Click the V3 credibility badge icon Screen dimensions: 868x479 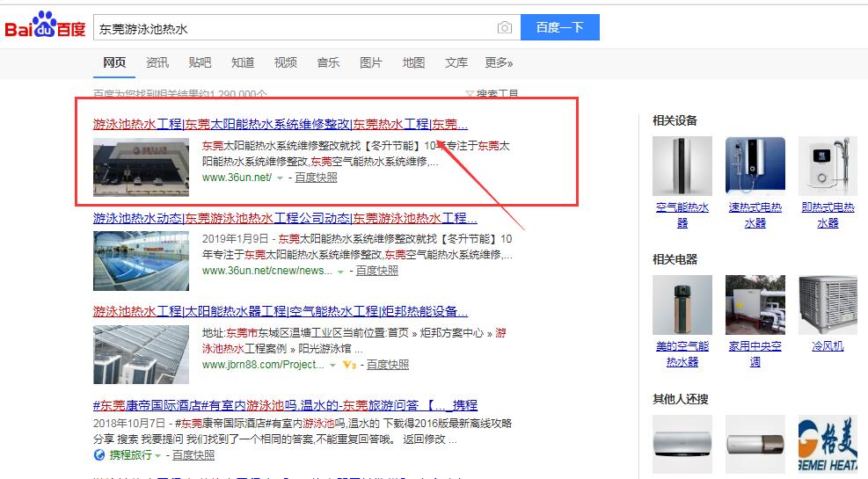[x=348, y=365]
